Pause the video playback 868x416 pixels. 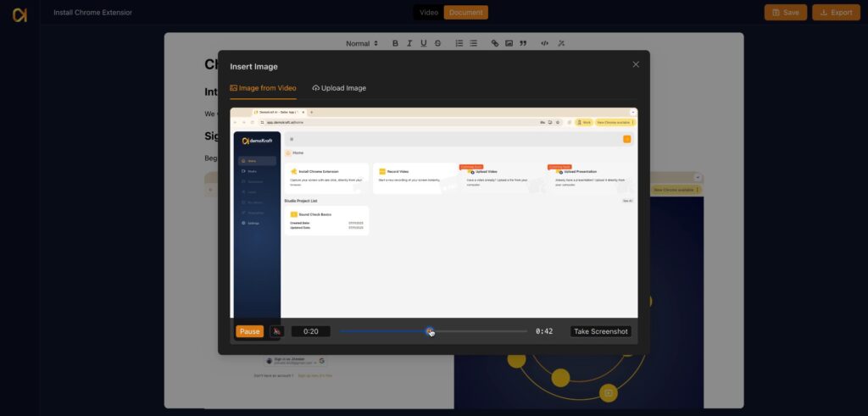[249, 331]
